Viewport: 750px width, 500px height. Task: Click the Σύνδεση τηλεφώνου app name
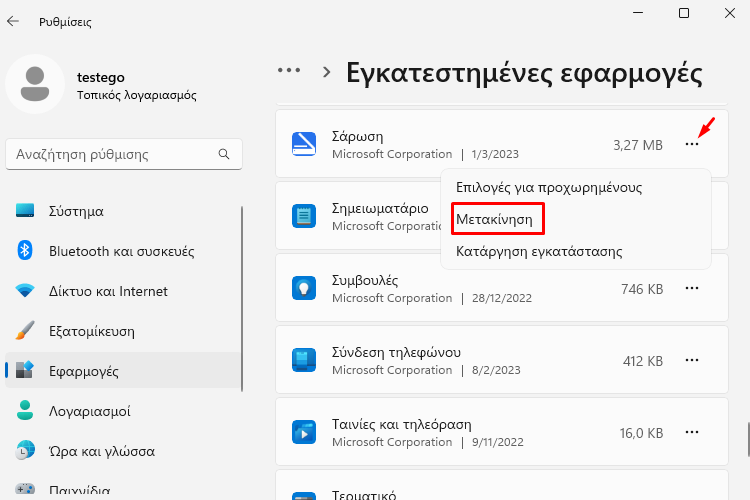coord(396,353)
